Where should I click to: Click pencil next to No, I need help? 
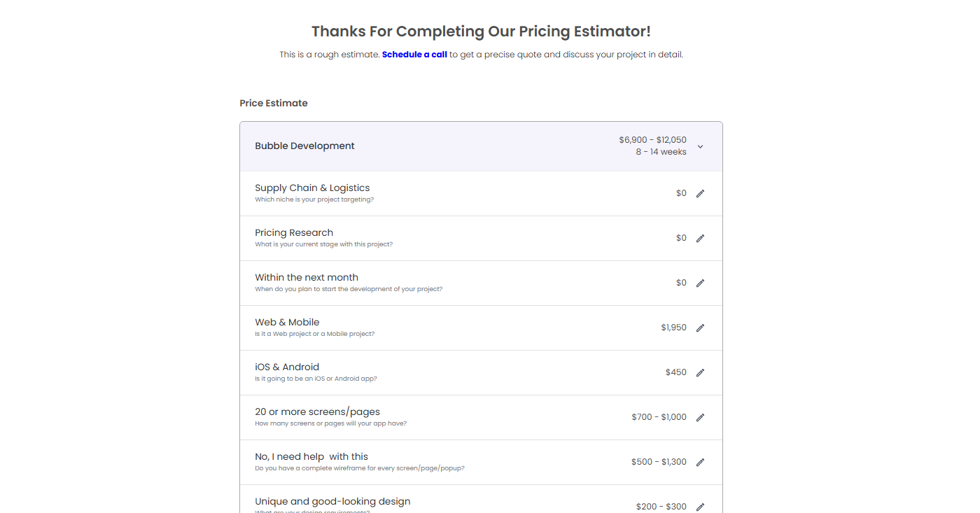pos(700,462)
